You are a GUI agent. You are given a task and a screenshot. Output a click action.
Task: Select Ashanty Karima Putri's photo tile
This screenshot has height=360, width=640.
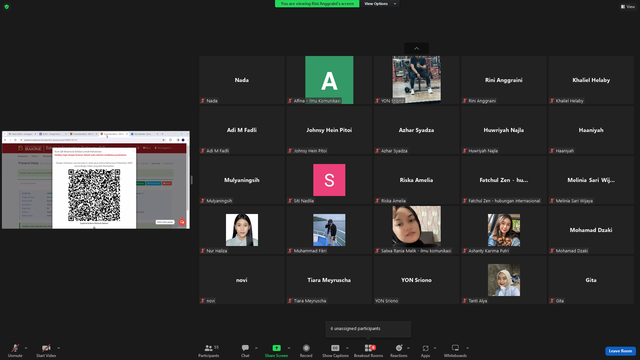click(504, 230)
